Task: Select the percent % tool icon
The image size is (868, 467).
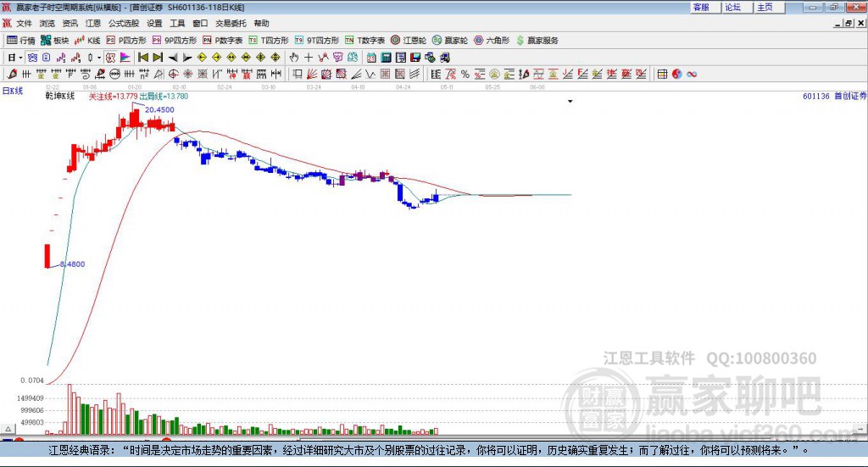Action: 465,74
